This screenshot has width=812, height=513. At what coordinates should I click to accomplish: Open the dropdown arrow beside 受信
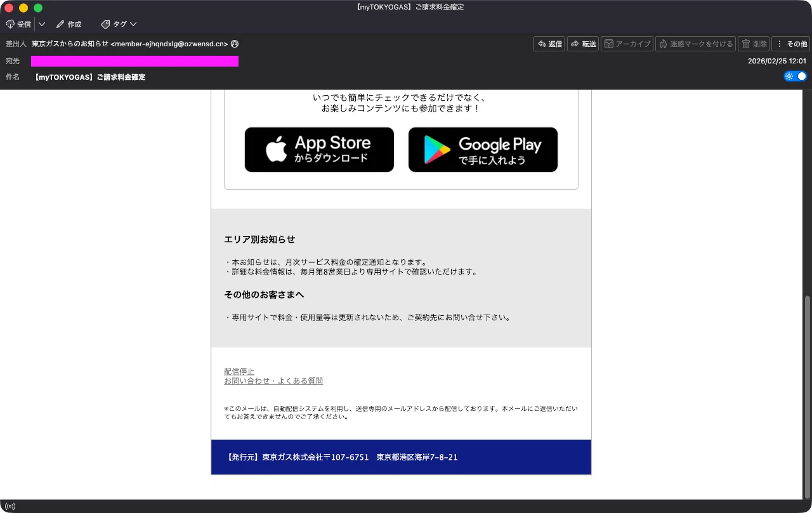pyautogui.click(x=42, y=24)
